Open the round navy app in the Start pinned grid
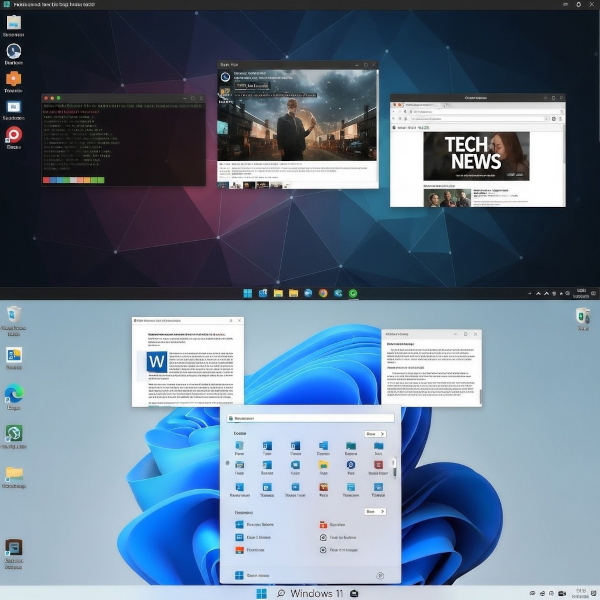 pos(351,465)
